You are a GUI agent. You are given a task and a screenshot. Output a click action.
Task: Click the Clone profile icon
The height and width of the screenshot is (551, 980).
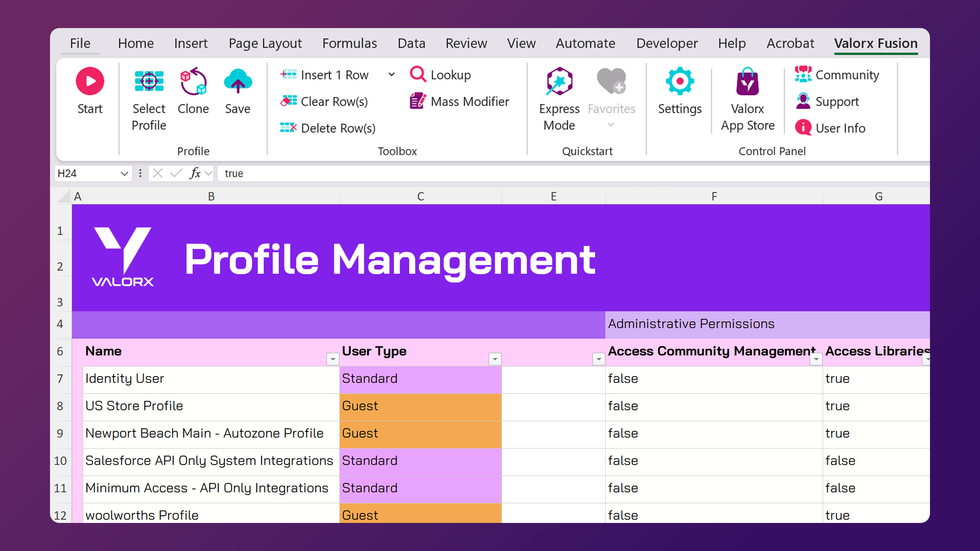coord(193,81)
